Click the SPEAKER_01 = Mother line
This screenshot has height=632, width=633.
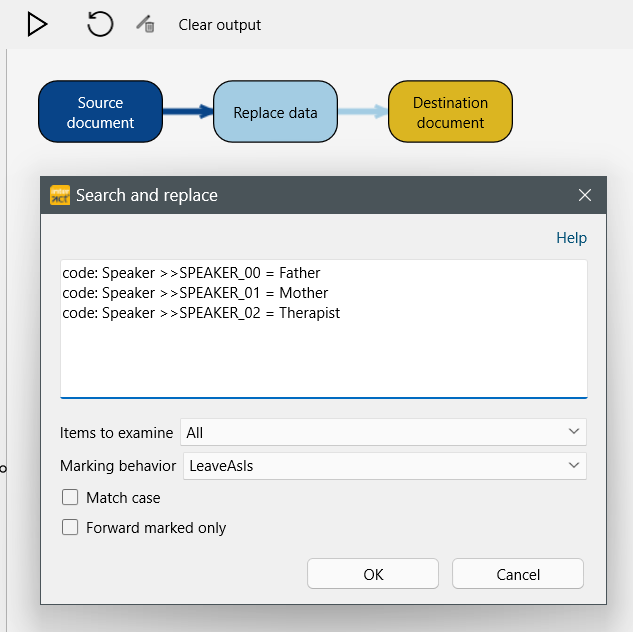(195, 293)
